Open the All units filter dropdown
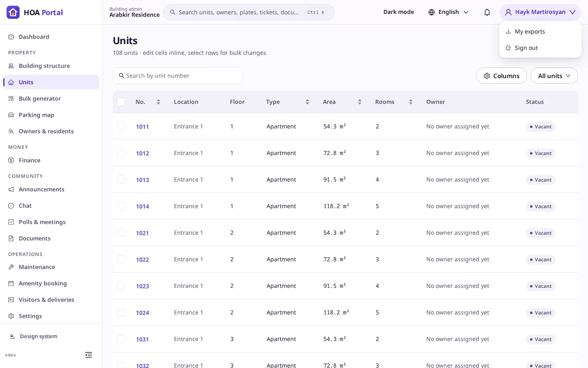The height and width of the screenshot is (368, 588). click(554, 76)
